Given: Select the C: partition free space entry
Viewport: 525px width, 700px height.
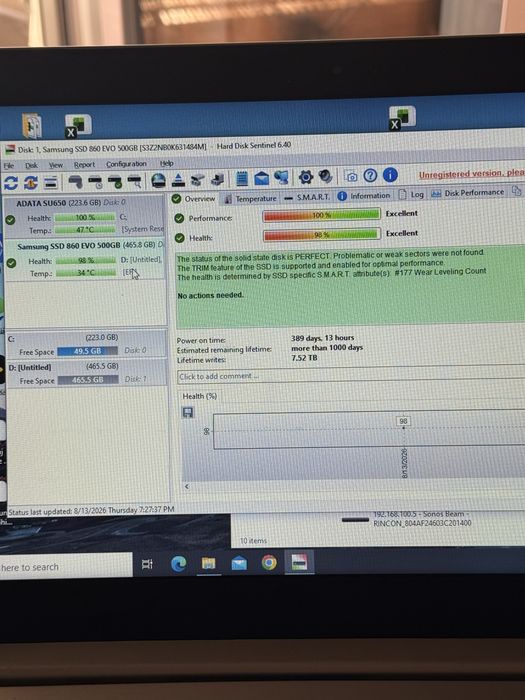Looking at the screenshot, I should pyautogui.click(x=87, y=345).
